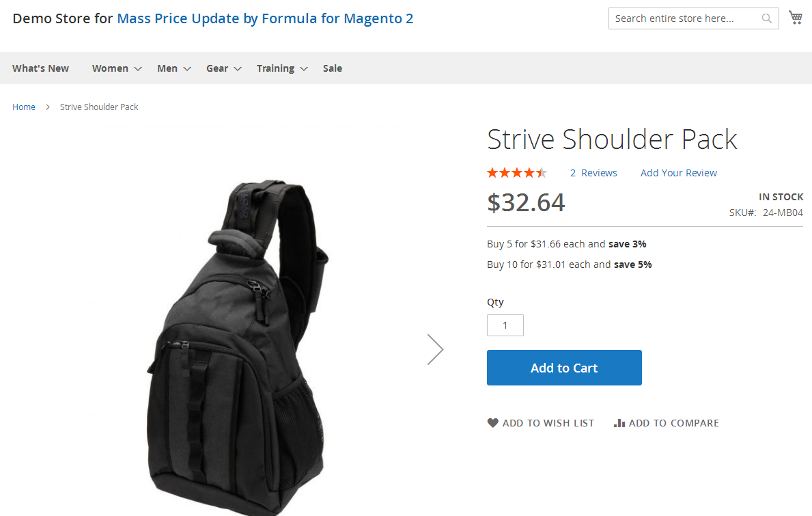Show next product image with arrow
The width and height of the screenshot is (812, 516).
pos(435,349)
